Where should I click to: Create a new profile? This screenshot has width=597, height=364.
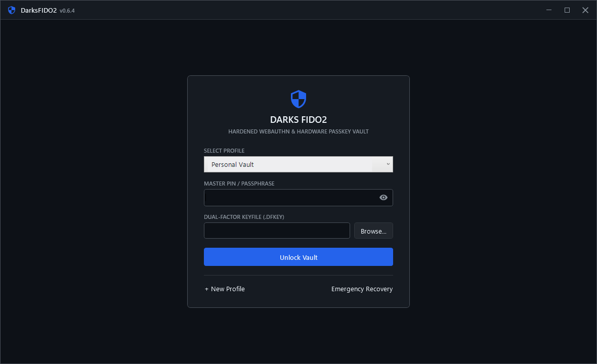coord(225,289)
